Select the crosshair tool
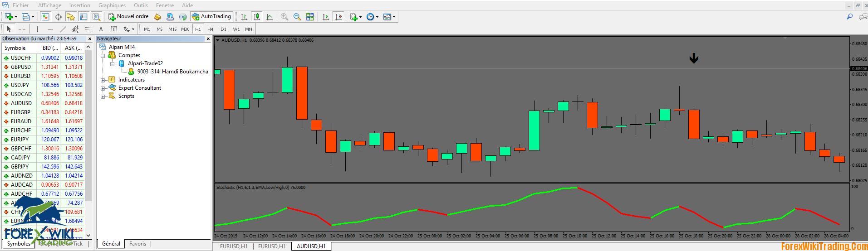The width and height of the screenshot is (868, 251). [22, 29]
